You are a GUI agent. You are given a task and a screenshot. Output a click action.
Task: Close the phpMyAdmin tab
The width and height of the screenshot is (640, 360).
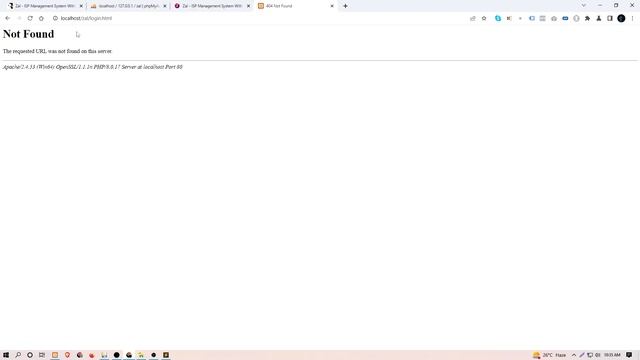click(x=165, y=6)
